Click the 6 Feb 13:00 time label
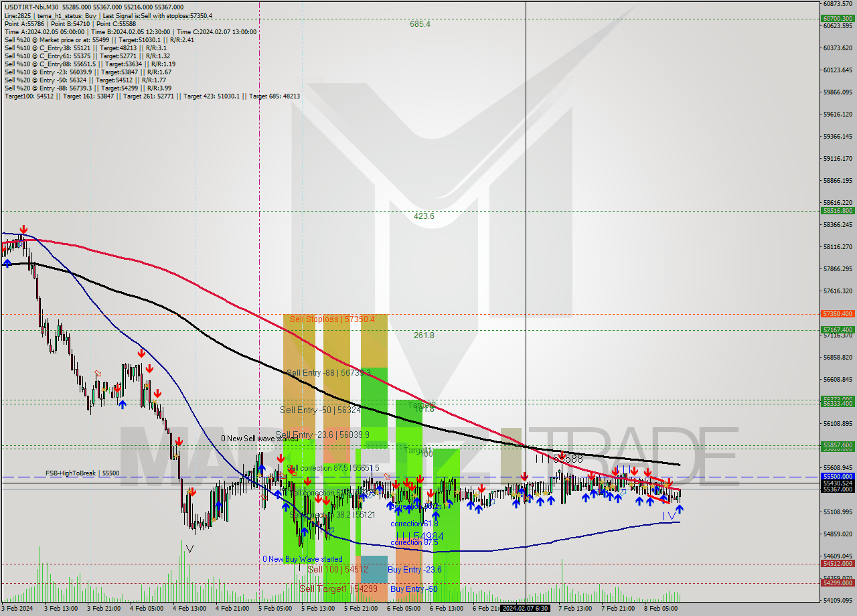 [447, 609]
